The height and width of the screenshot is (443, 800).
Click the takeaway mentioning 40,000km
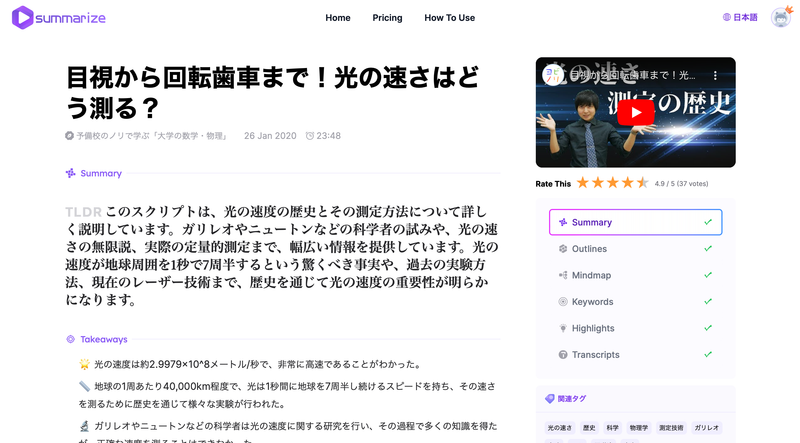coord(288,395)
